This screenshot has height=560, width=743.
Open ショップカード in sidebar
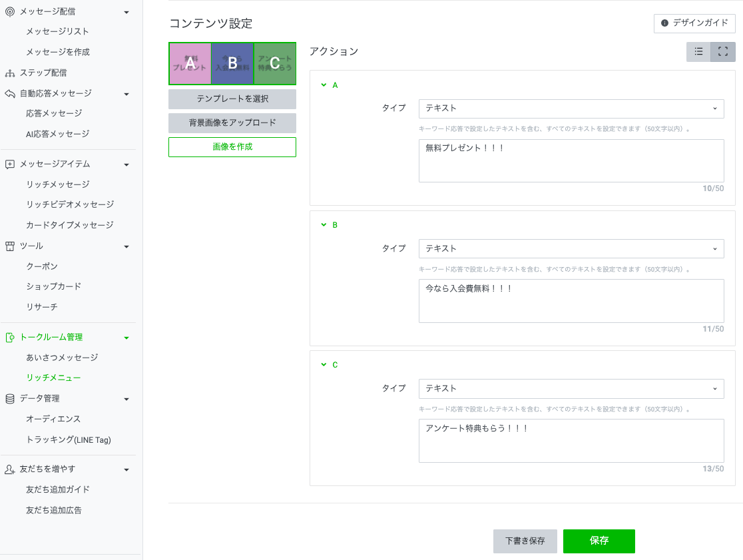tap(53, 286)
